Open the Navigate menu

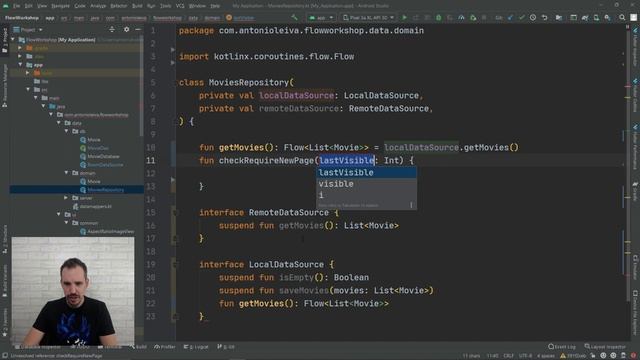[60, 6]
